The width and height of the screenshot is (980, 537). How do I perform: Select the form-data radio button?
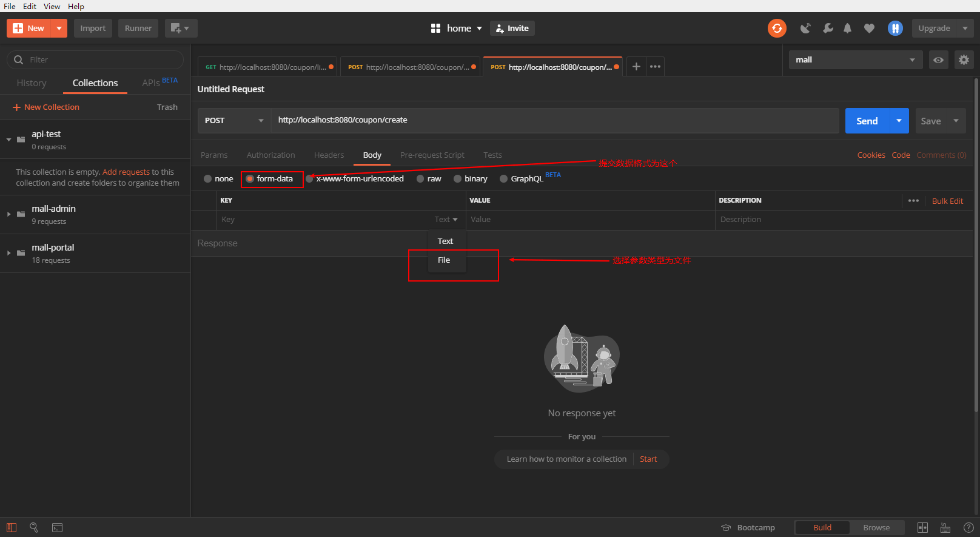[x=250, y=178]
